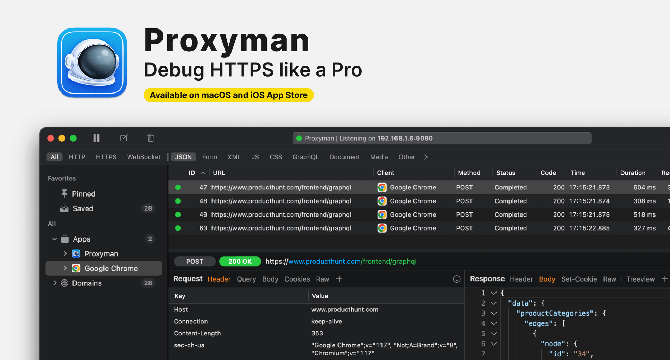Viewport: 670px width, 360px height.
Task: Toggle the JSON filter pill
Action: click(x=183, y=157)
